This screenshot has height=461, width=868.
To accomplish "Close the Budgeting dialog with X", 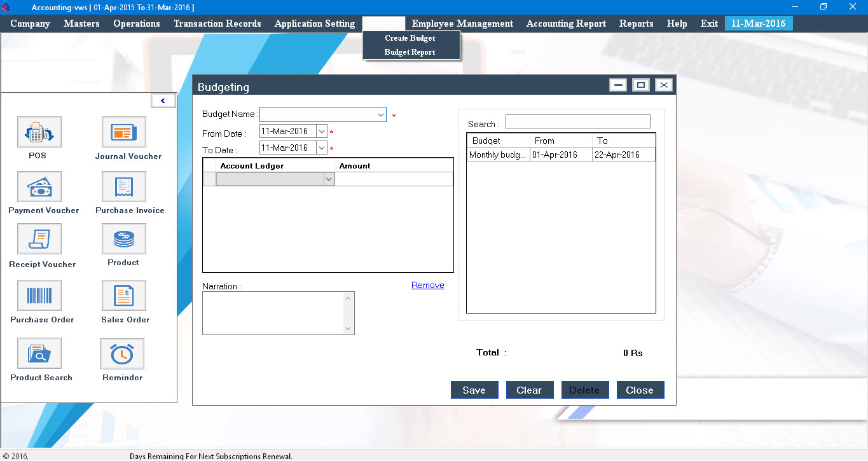I will [x=663, y=85].
